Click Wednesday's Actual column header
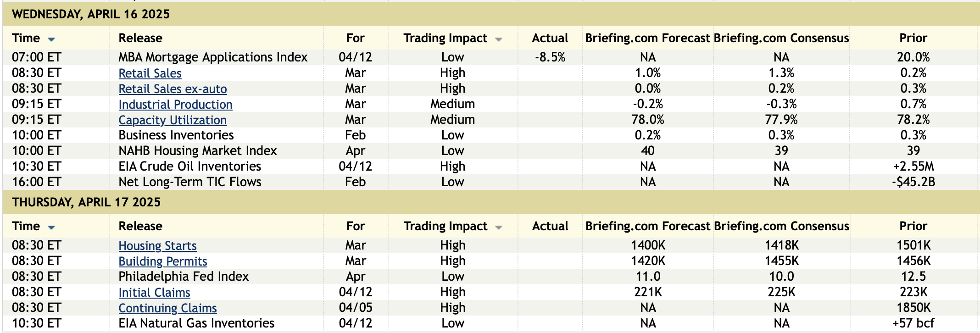The width and height of the screenshot is (980, 333). (550, 38)
